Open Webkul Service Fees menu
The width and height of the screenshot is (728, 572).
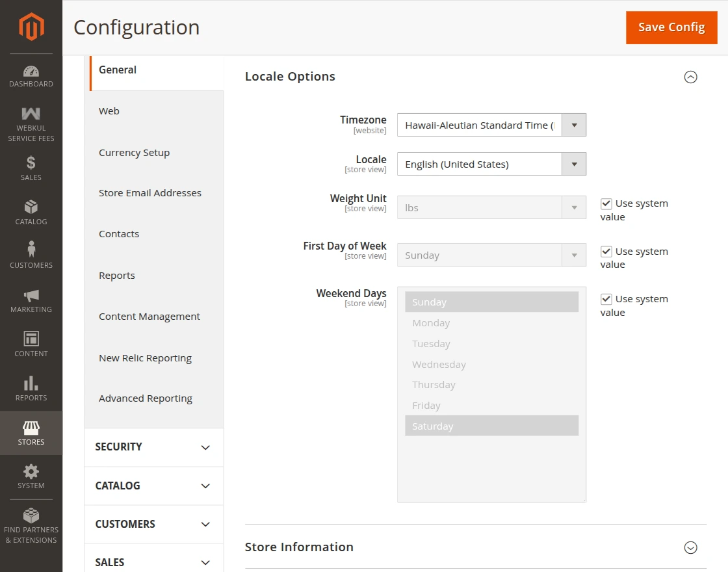[x=31, y=124]
